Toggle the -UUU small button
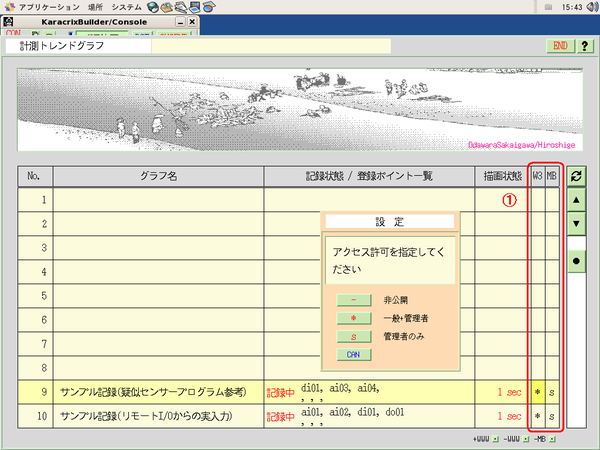 [526, 439]
